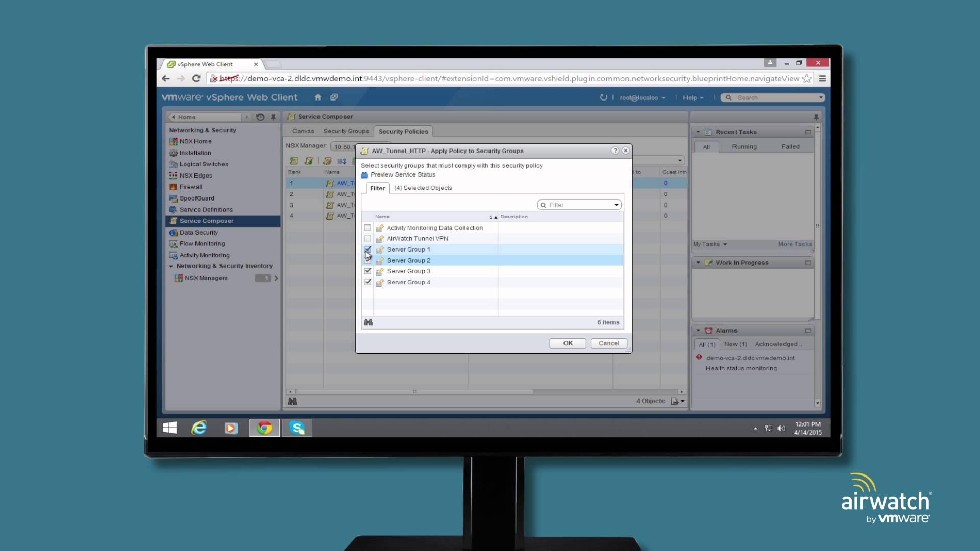Open the Windows Start button

point(169,428)
